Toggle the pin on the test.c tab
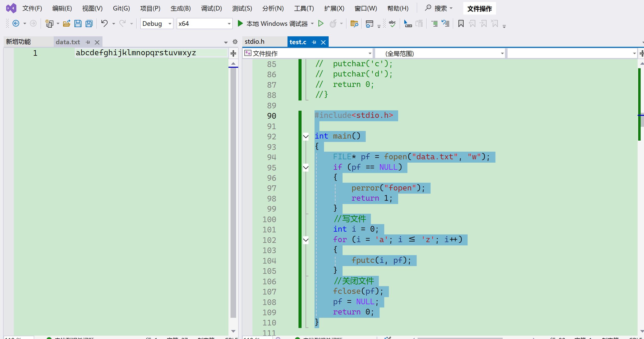The width and height of the screenshot is (644, 339). tap(314, 42)
